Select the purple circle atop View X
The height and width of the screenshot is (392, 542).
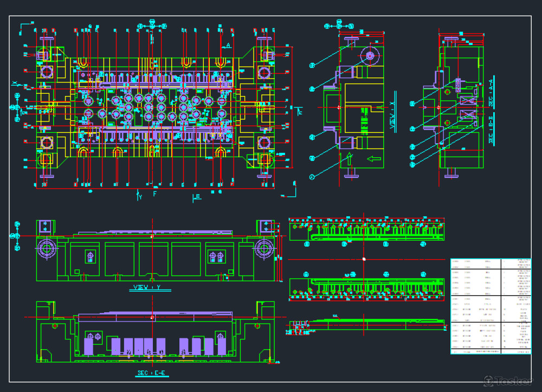click(x=370, y=55)
